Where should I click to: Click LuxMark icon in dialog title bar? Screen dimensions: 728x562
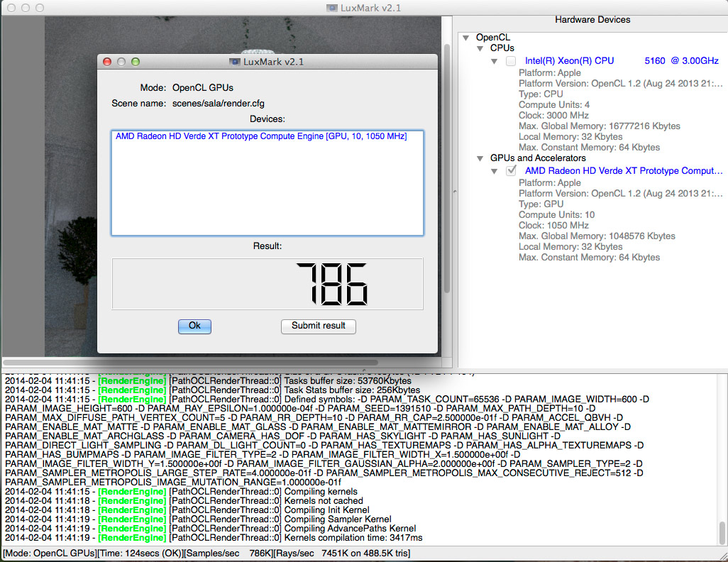click(x=235, y=62)
